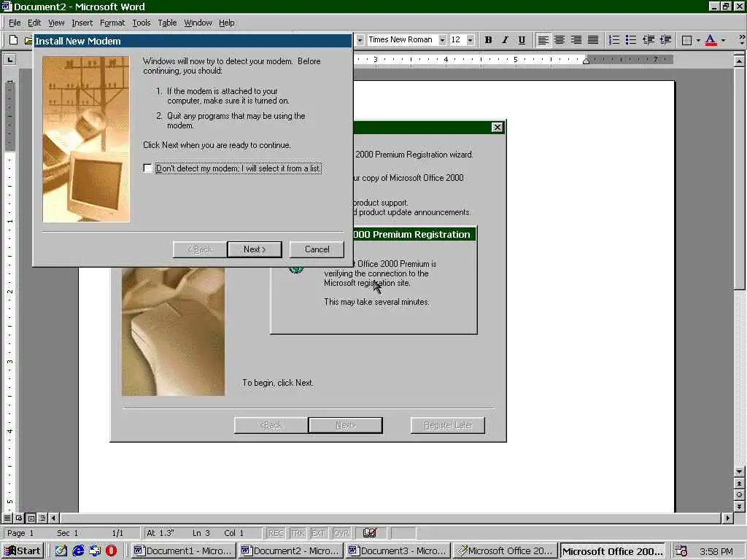Apply red font color button
The image size is (747, 560).
(x=711, y=40)
